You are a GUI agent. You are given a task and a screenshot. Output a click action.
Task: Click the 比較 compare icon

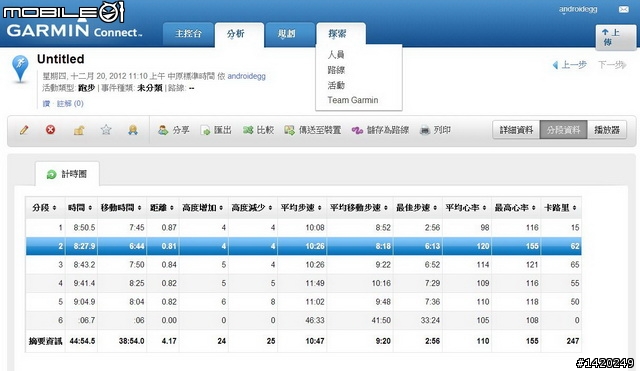point(248,130)
